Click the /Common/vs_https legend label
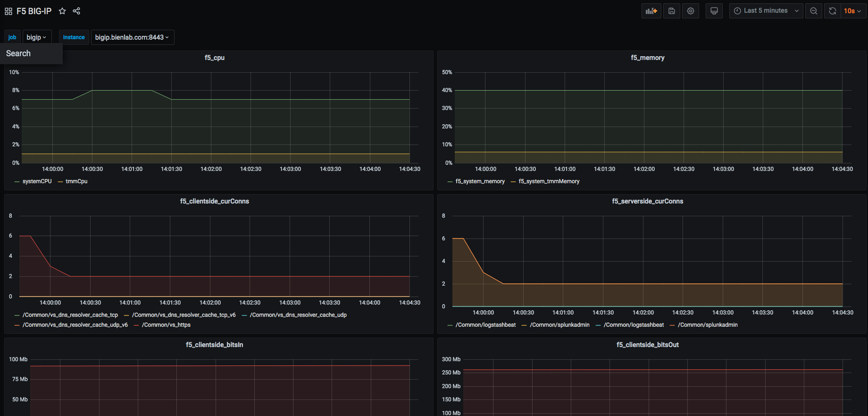 tap(166, 325)
